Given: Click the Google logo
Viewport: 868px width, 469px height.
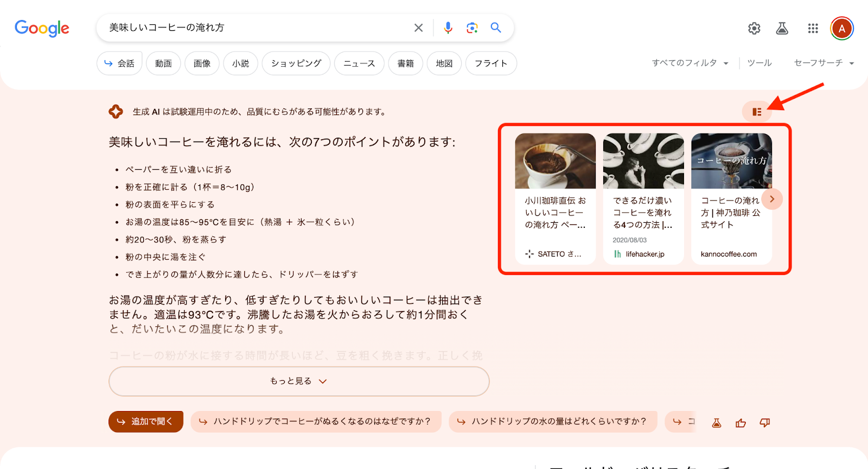Looking at the screenshot, I should coord(42,28).
